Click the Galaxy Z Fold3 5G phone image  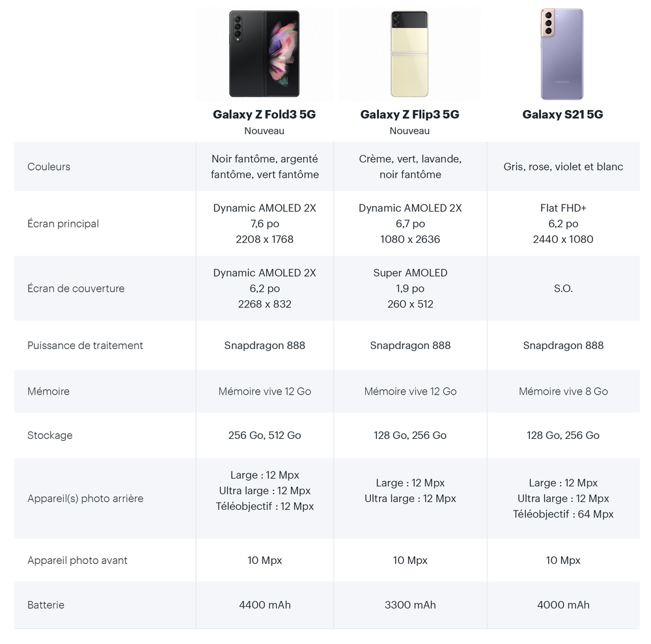(x=264, y=53)
